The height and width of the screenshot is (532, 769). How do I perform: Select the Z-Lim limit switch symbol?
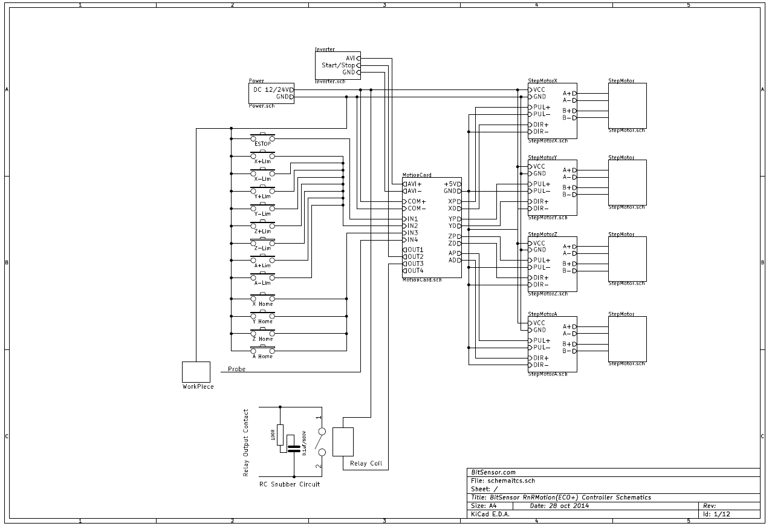coord(262,242)
